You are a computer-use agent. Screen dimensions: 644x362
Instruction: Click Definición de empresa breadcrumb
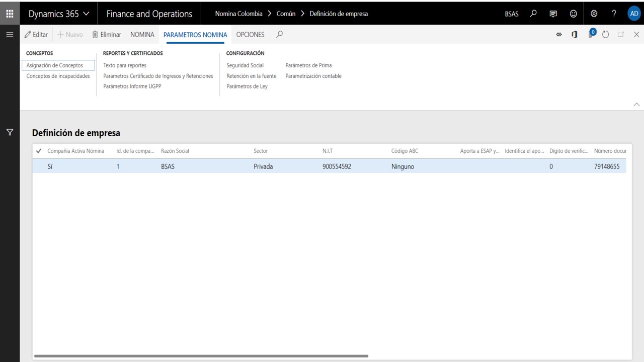(x=339, y=14)
